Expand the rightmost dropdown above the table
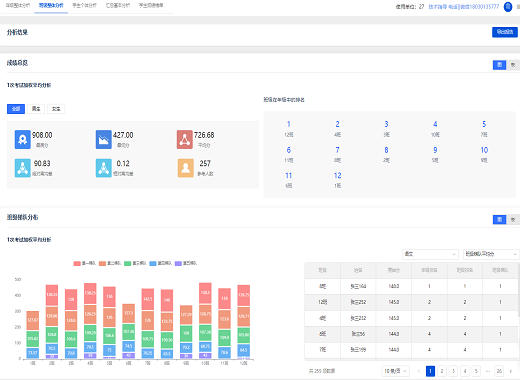 pyautogui.click(x=491, y=254)
